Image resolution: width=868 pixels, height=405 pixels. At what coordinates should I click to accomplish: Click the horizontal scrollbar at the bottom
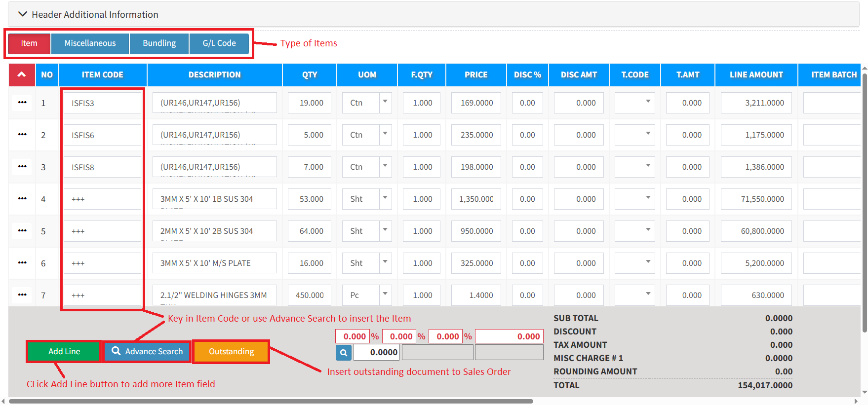(x=271, y=402)
